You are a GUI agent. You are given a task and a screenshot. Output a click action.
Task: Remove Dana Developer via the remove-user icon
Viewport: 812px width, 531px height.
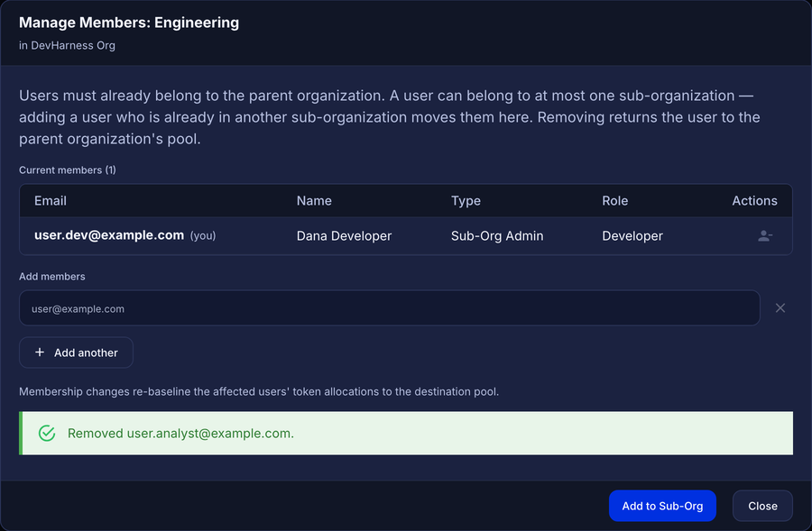(x=765, y=236)
